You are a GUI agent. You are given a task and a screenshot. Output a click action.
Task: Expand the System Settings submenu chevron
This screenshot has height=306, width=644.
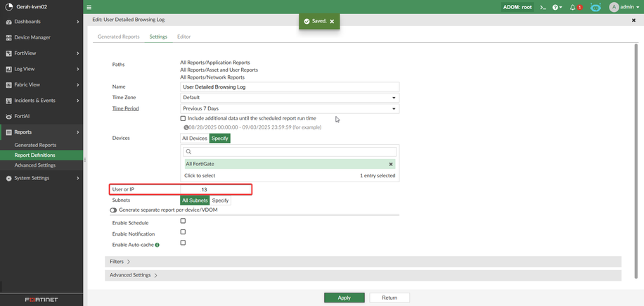tap(77, 178)
